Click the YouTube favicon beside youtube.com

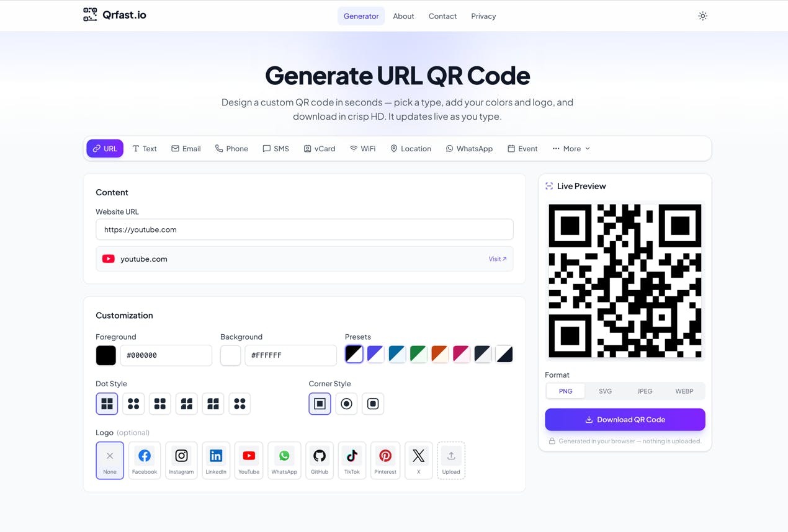click(x=109, y=259)
